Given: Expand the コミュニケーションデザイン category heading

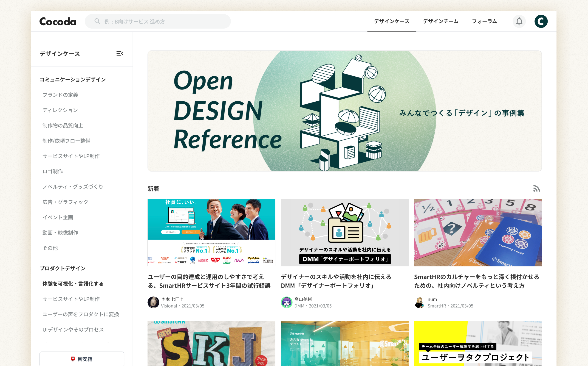Looking at the screenshot, I should click(73, 80).
